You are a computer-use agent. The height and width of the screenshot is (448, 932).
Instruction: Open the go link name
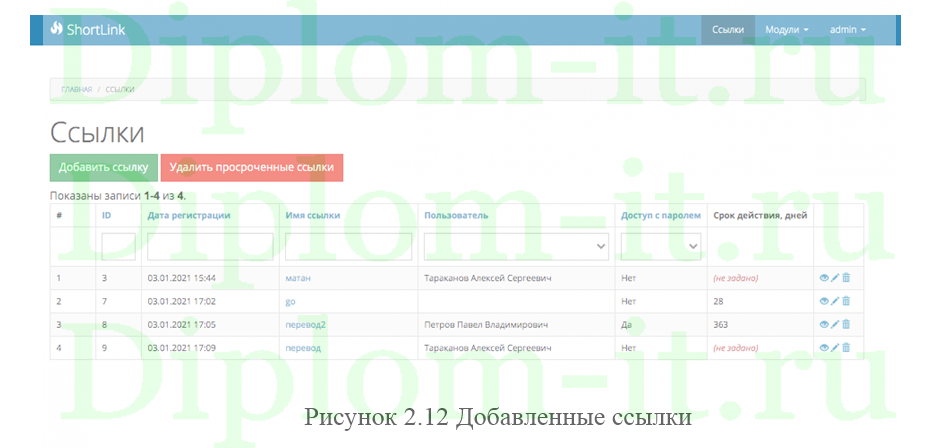tap(291, 302)
